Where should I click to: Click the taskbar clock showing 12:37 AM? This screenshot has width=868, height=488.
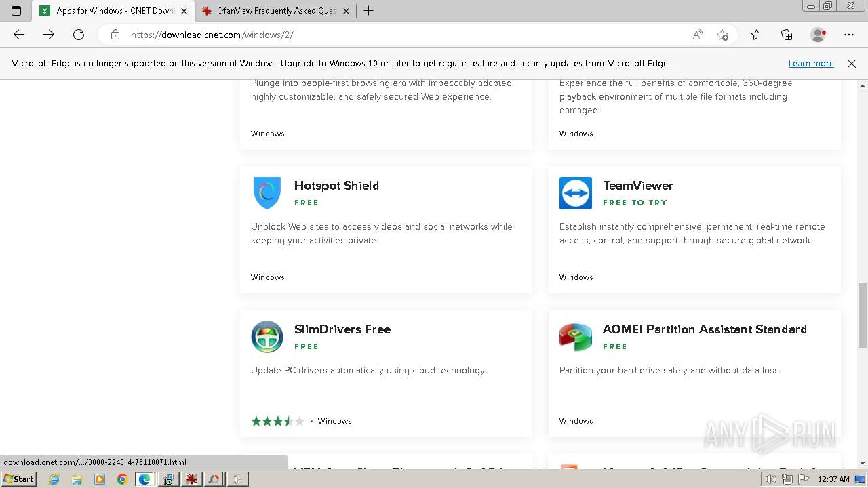pos(833,479)
